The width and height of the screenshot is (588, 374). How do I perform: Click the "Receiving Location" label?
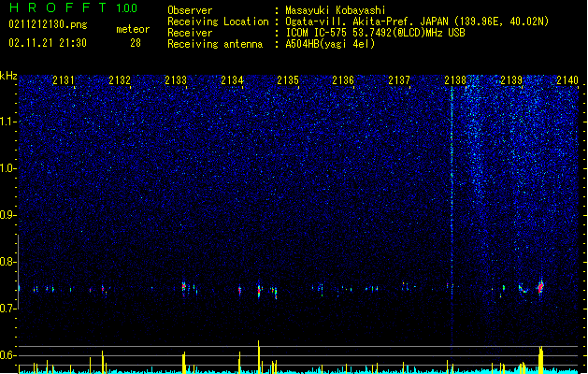point(218,22)
